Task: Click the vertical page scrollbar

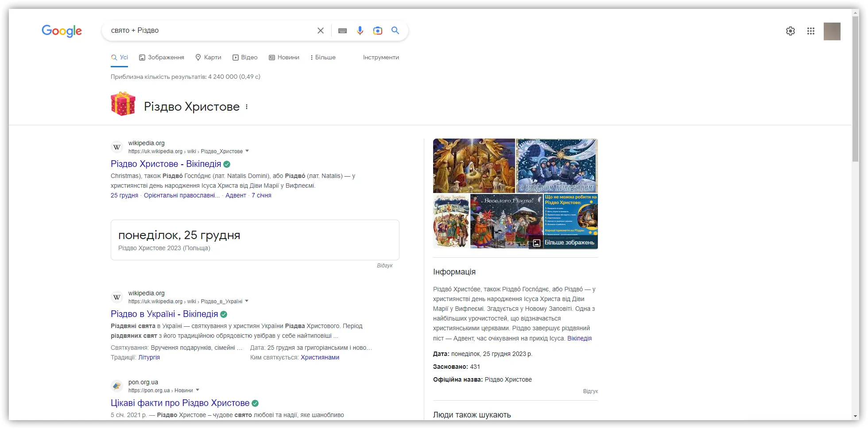Action: pyautogui.click(x=856, y=89)
